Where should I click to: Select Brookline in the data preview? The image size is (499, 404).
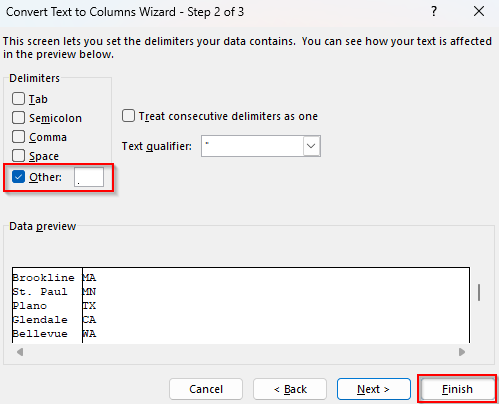click(x=43, y=278)
